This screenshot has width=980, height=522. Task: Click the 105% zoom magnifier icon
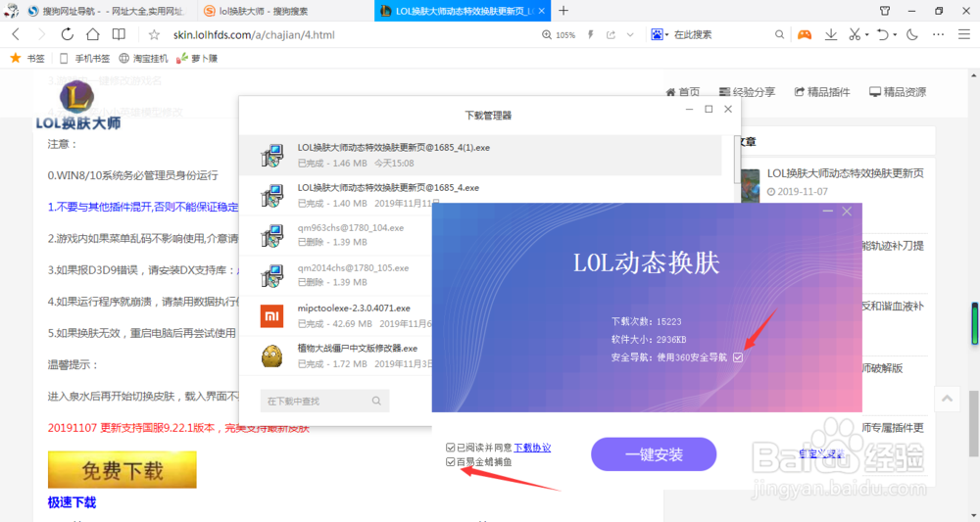(546, 35)
